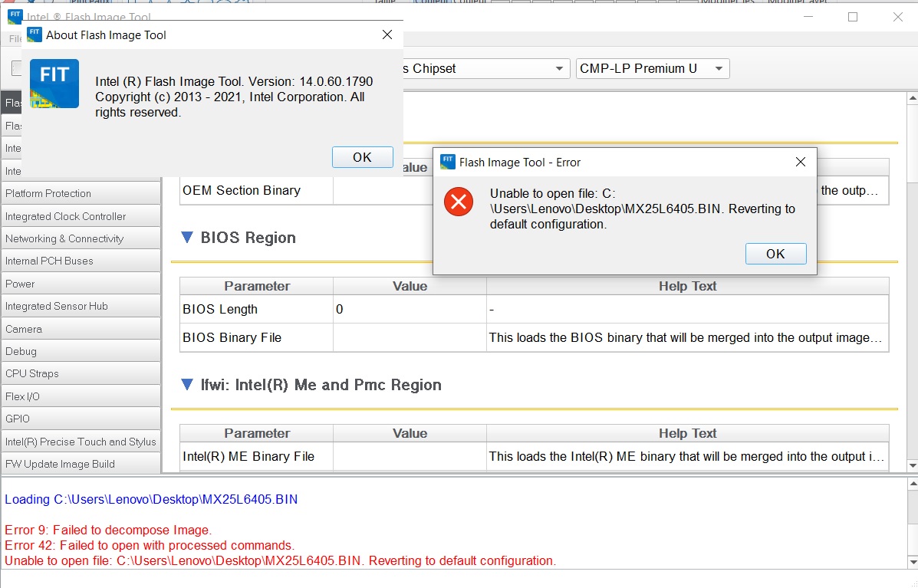
Task: Click Parameter column header in Ifwi table
Action: [x=256, y=434]
